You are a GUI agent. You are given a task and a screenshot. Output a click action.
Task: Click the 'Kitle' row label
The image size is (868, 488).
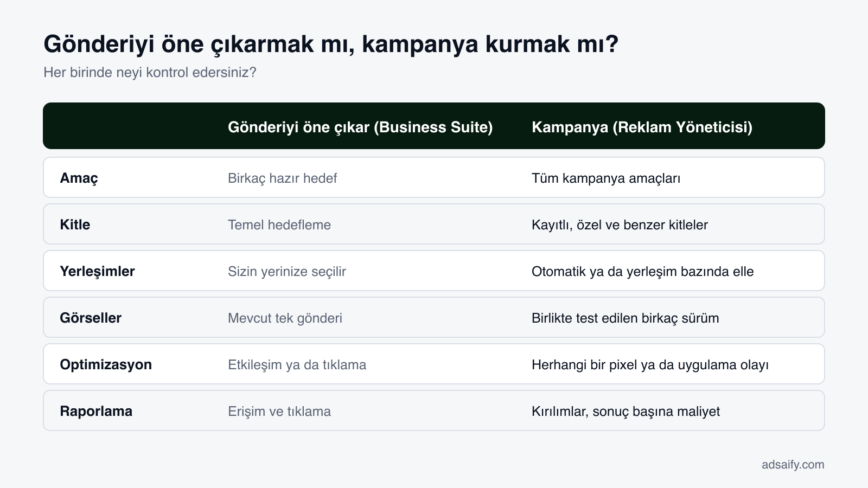75,224
